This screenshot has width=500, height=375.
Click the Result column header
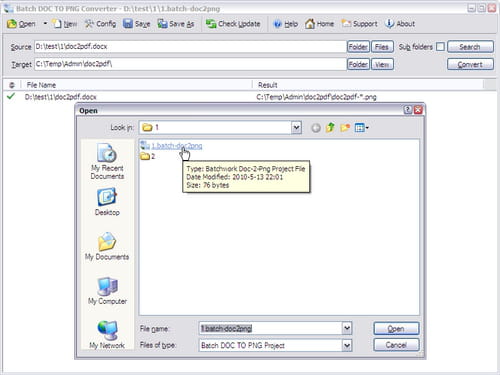(x=368, y=85)
